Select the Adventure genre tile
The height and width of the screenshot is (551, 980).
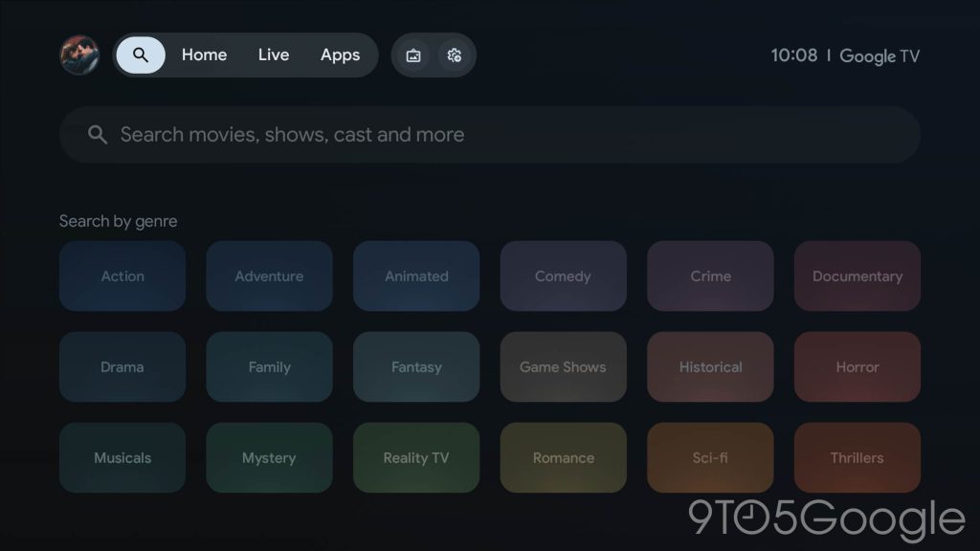coord(269,276)
